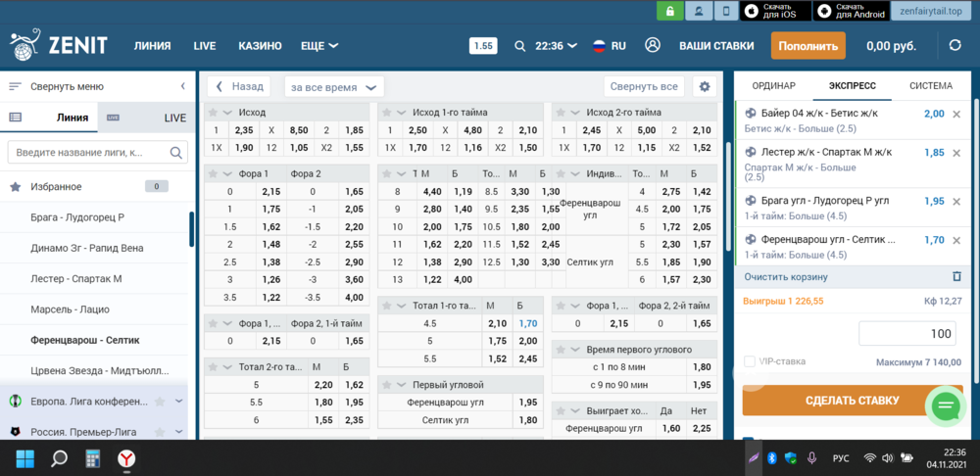The height and width of the screenshot is (476, 980).
Task: Click the bet amount field showing 100
Action: (x=907, y=334)
